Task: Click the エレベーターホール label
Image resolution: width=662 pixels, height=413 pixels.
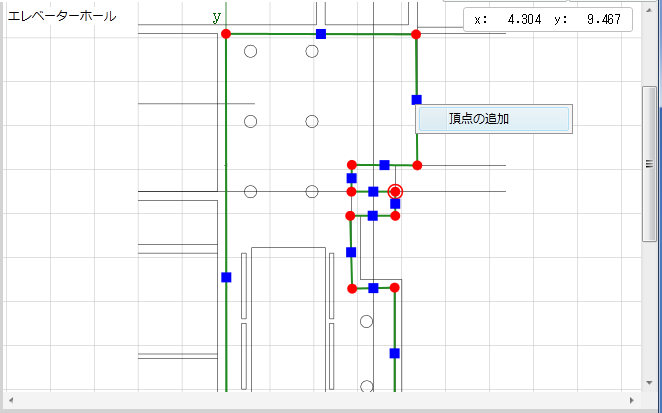Action: click(x=61, y=16)
